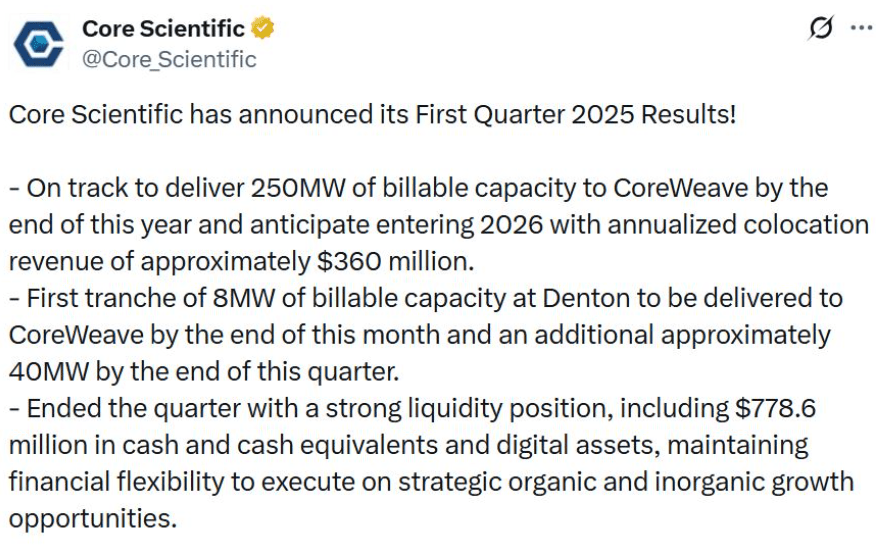Click the gold verified badge

click(x=263, y=28)
